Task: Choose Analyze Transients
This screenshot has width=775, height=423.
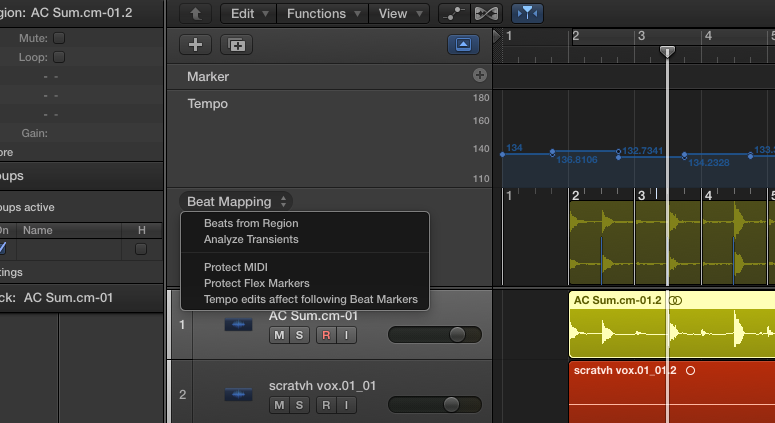Action: (251, 239)
